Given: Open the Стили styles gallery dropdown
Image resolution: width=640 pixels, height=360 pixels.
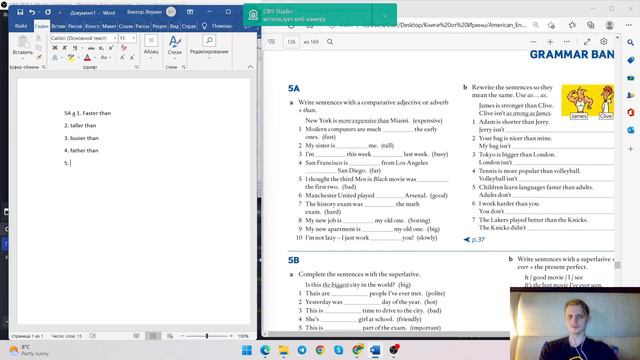Looking at the screenshot, I should [175, 47].
